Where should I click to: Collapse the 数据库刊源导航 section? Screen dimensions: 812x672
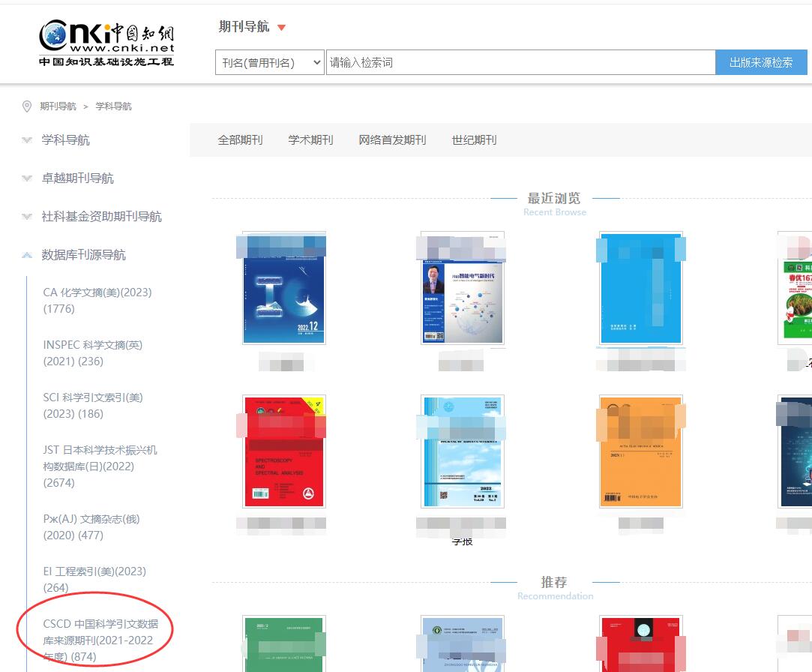[83, 255]
